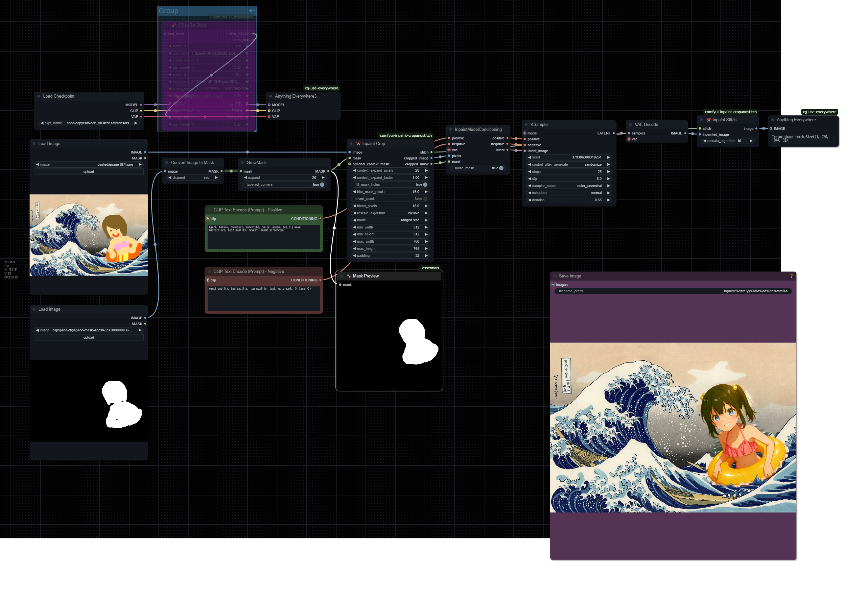Open rescale_algorithm dropdown set to bicubic
This screenshot has width=868, height=598.
390,213
